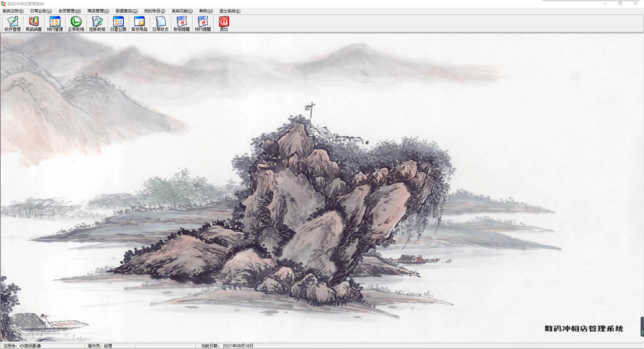
Task: Open the 取相提醒 calendar icon
Action: pyautogui.click(x=182, y=24)
